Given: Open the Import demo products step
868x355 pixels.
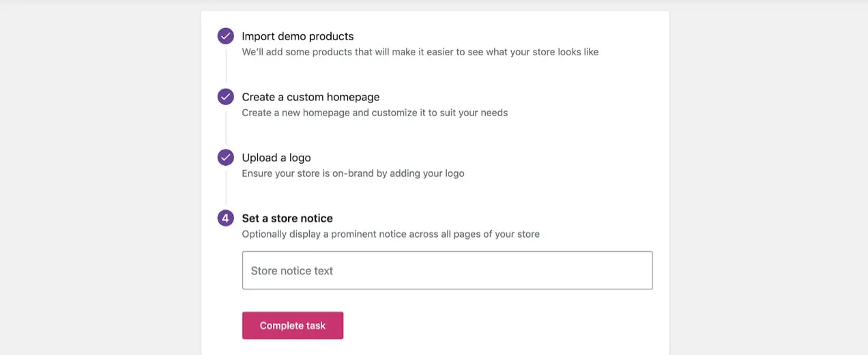Looking at the screenshot, I should click(x=298, y=36).
